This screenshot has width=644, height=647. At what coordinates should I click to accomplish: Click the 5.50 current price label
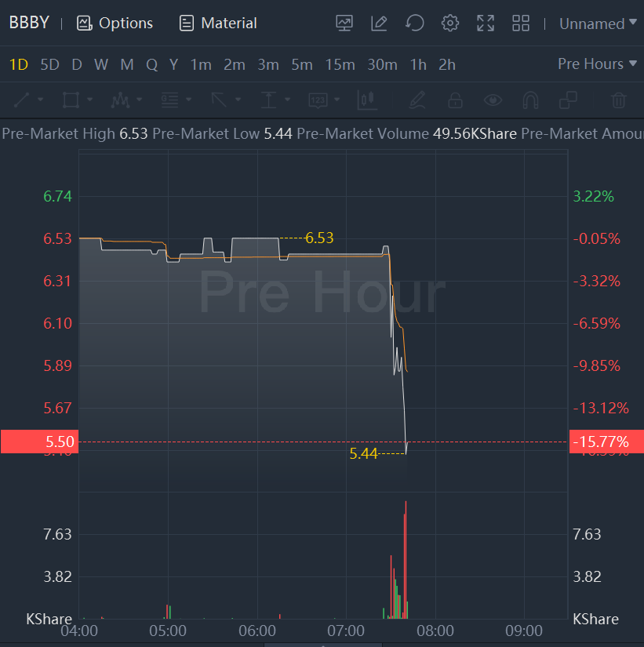coord(38,442)
